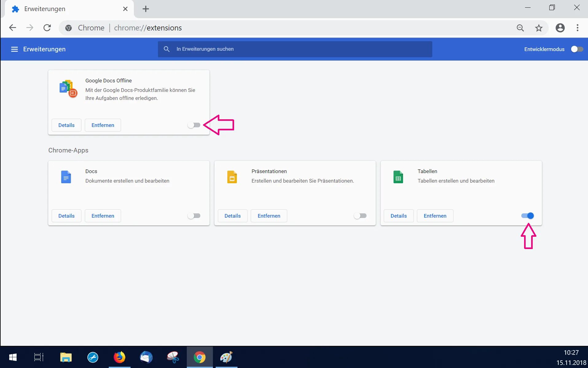588x368 pixels.
Task: Click the Google Docs Offline extension icon
Action: pyautogui.click(x=68, y=89)
